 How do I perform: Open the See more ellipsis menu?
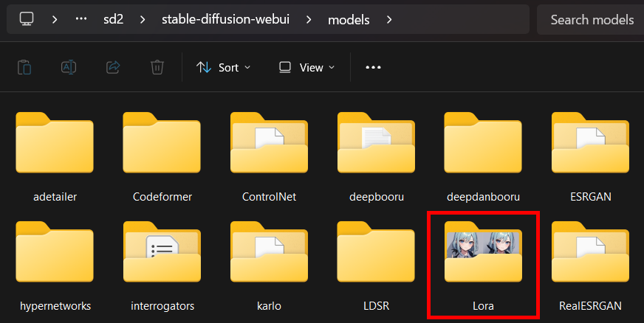(373, 67)
